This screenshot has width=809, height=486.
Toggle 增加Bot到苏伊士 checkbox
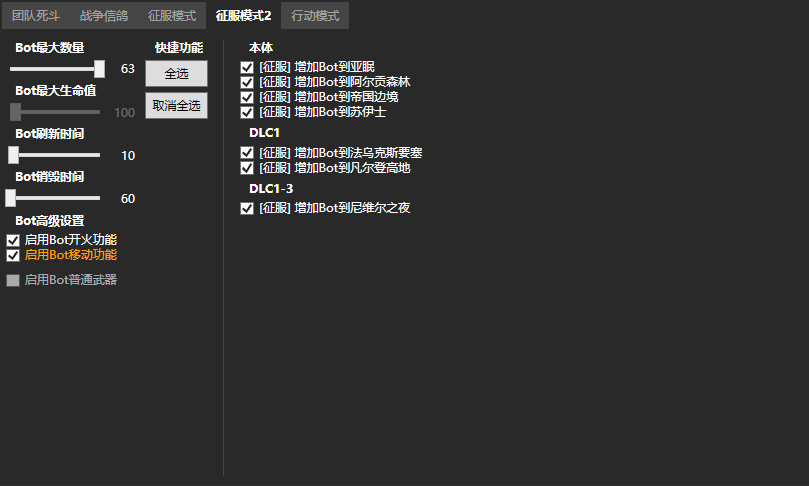[x=247, y=112]
